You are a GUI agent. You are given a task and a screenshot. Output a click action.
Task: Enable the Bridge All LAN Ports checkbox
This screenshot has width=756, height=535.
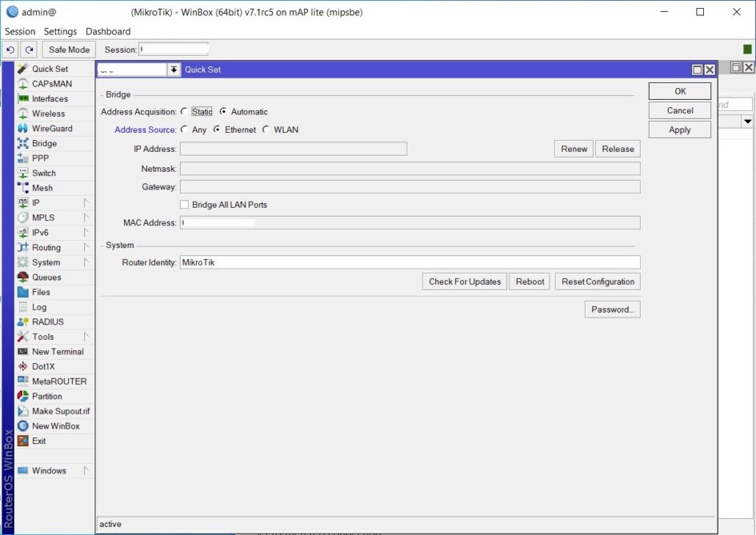point(182,204)
